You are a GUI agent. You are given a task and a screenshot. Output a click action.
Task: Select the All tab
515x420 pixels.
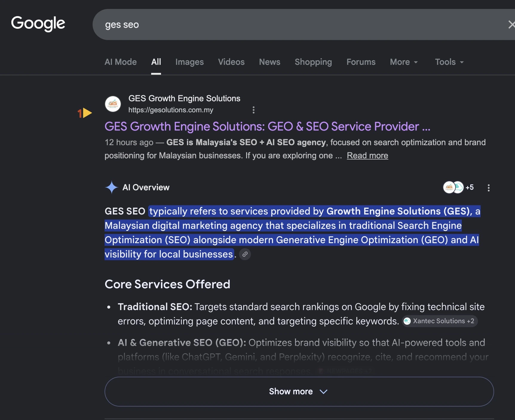click(x=156, y=62)
